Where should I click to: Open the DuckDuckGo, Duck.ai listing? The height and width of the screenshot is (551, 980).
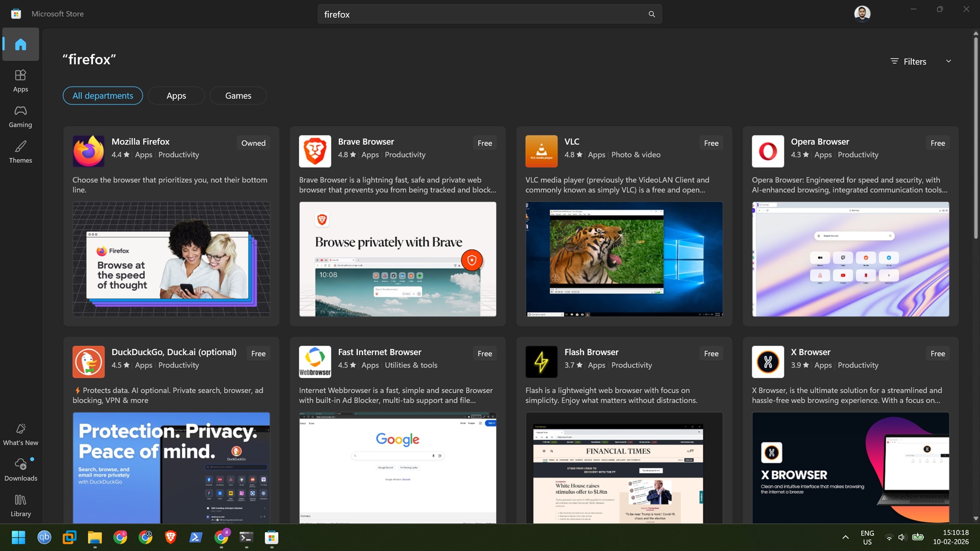point(174,352)
